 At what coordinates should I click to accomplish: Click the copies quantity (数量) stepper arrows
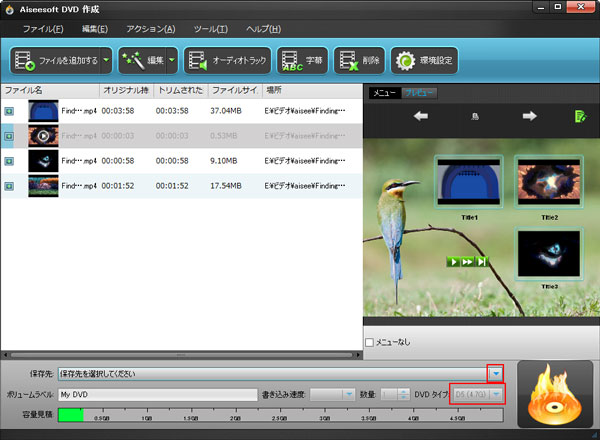[x=403, y=394]
